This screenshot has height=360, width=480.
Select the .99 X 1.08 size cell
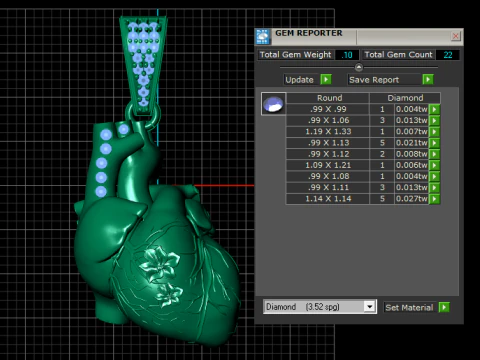328,176
